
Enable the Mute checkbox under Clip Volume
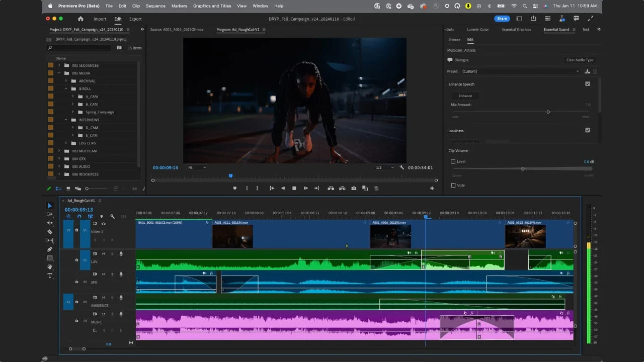point(453,186)
